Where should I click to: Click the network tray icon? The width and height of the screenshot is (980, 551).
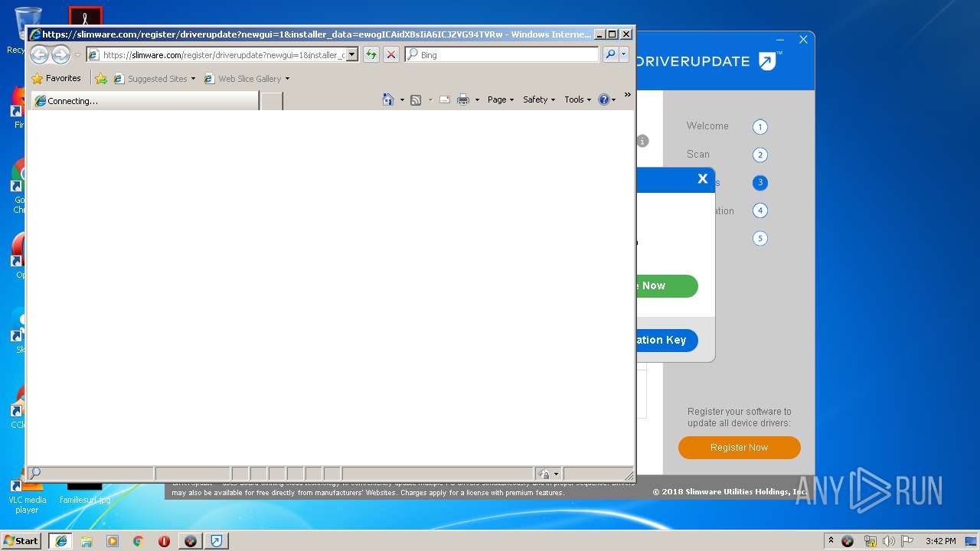pos(870,541)
